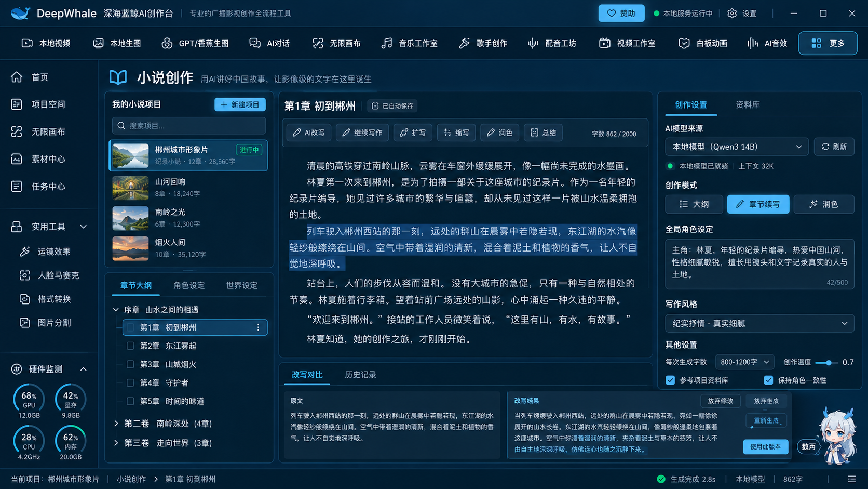The width and height of the screenshot is (868, 489).
Task: Uncheck 保持角色一致性 option
Action: [x=768, y=380]
